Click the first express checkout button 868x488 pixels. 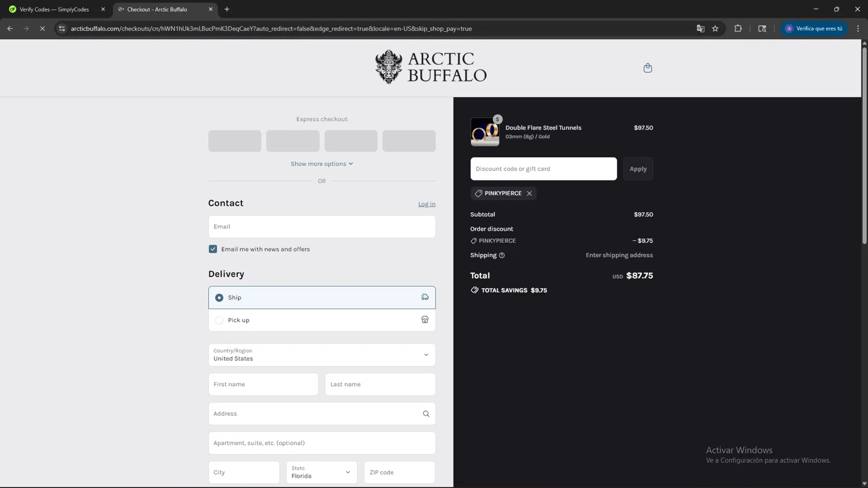235,141
